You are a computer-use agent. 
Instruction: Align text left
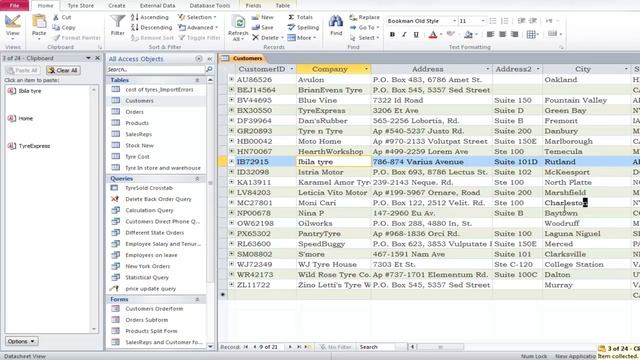click(x=490, y=34)
